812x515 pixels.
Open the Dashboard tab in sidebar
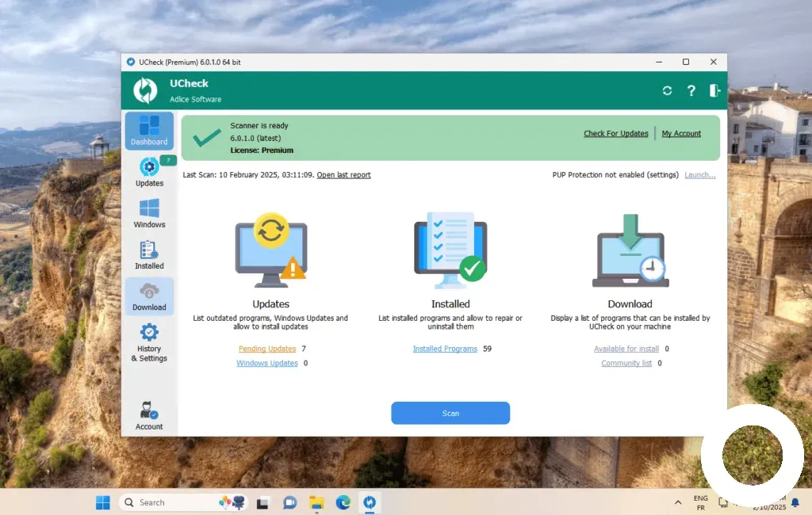coord(149,131)
